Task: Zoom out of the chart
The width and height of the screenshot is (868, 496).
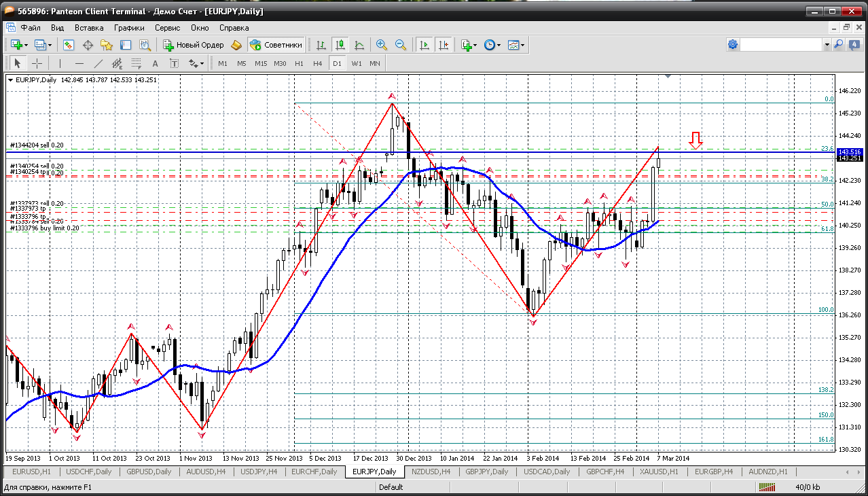Action: (x=401, y=45)
